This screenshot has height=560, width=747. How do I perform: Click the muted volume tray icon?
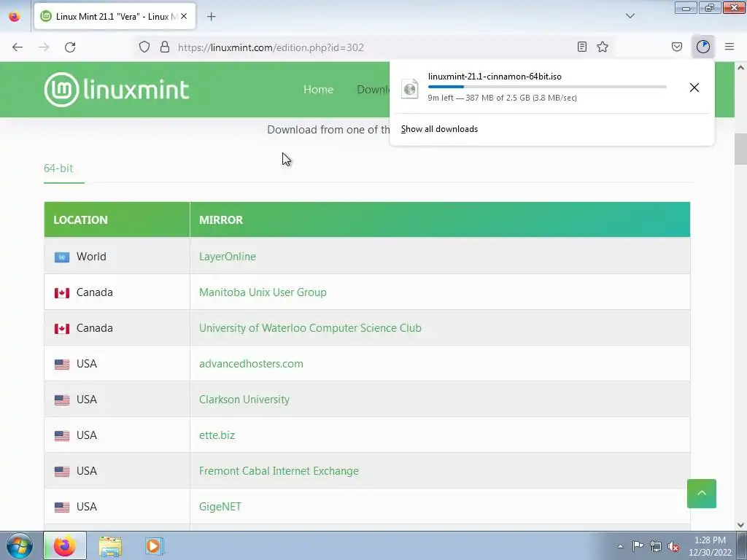(x=673, y=546)
